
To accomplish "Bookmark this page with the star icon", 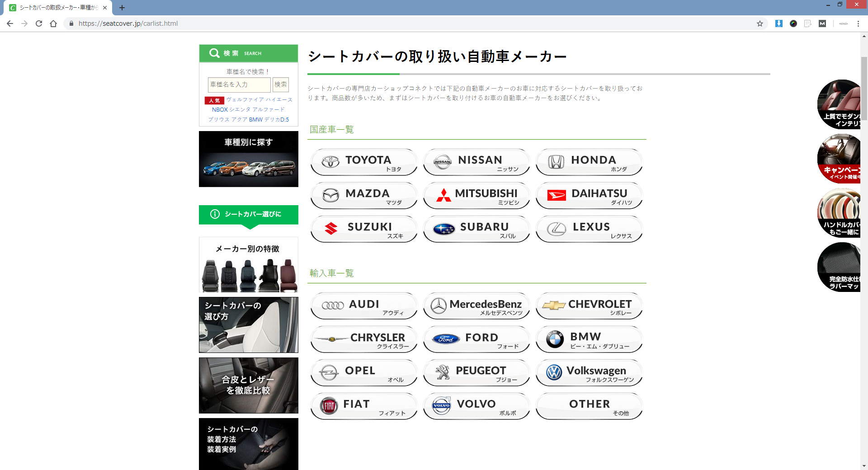I will (x=760, y=23).
